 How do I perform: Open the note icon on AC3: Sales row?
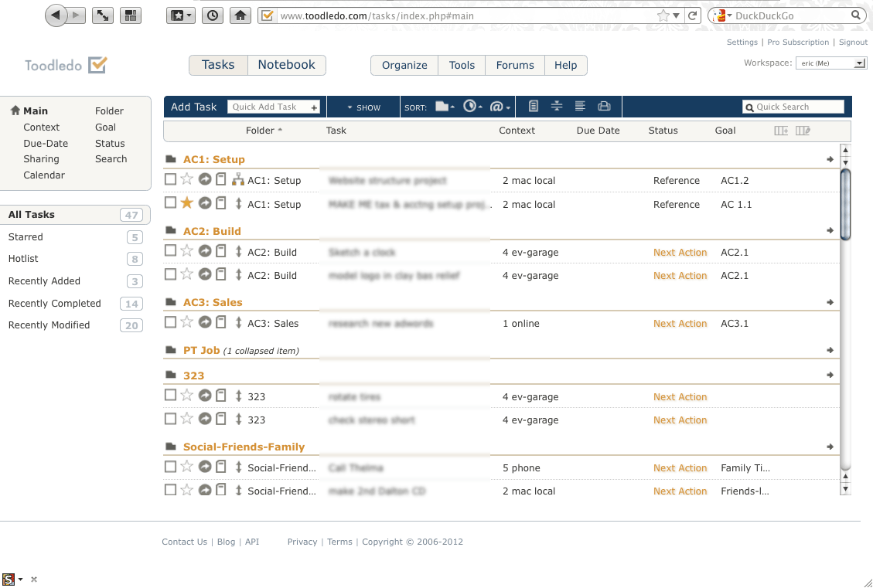(x=221, y=322)
